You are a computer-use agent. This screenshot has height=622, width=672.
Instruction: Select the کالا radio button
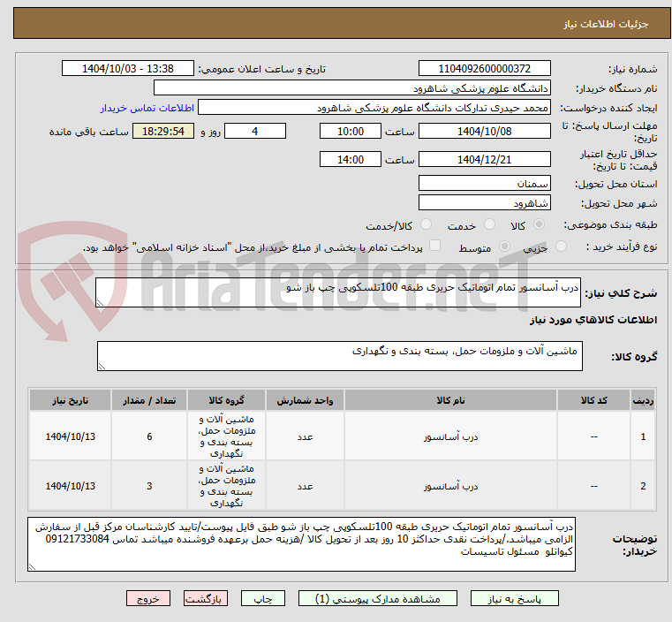click(x=540, y=224)
